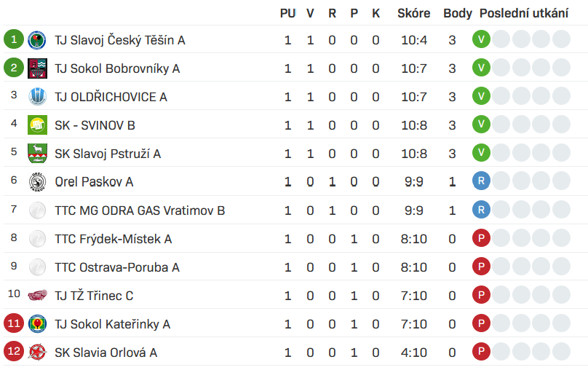Click green V result badge for Český Těšín
The width and height of the screenshot is (588, 370).
click(480, 40)
